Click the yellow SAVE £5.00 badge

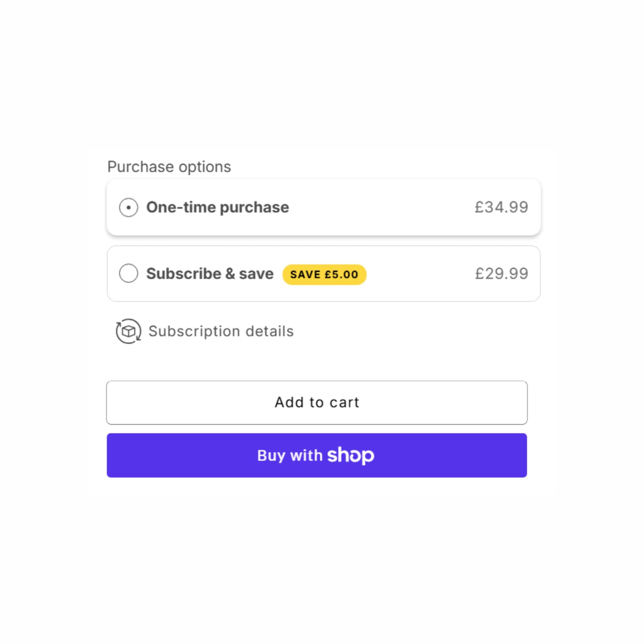click(x=324, y=274)
